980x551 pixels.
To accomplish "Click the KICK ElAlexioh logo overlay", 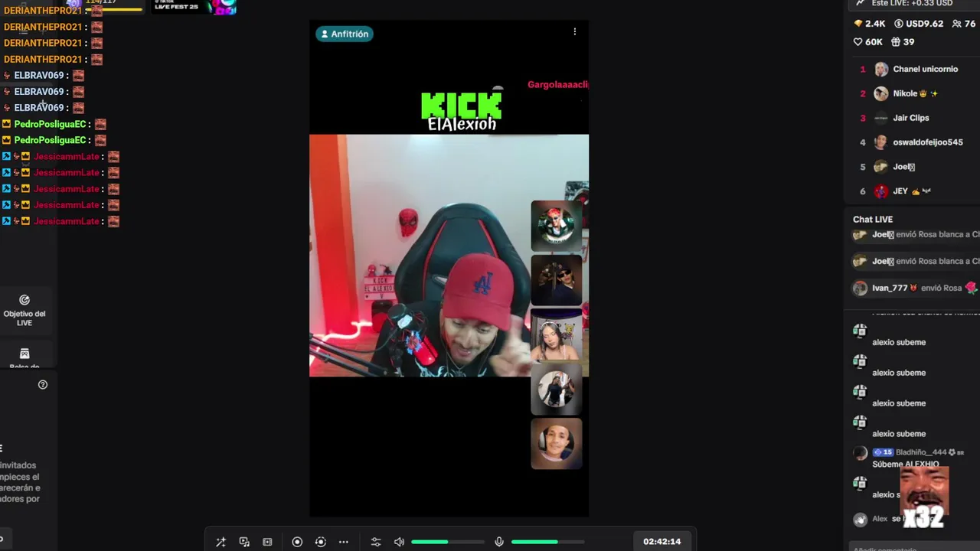I will (x=462, y=110).
